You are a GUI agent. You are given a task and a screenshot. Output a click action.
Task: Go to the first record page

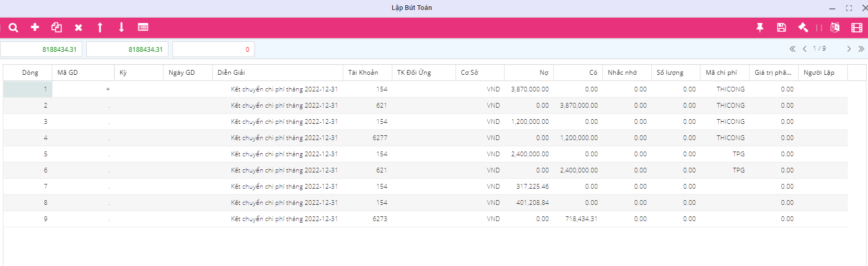tap(792, 49)
